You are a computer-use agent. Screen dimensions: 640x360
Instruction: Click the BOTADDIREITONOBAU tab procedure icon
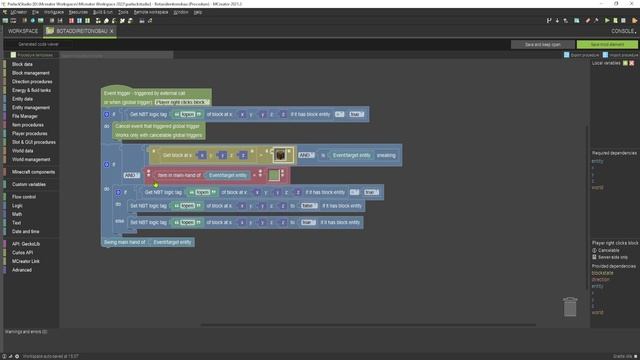pyautogui.click(x=50, y=31)
